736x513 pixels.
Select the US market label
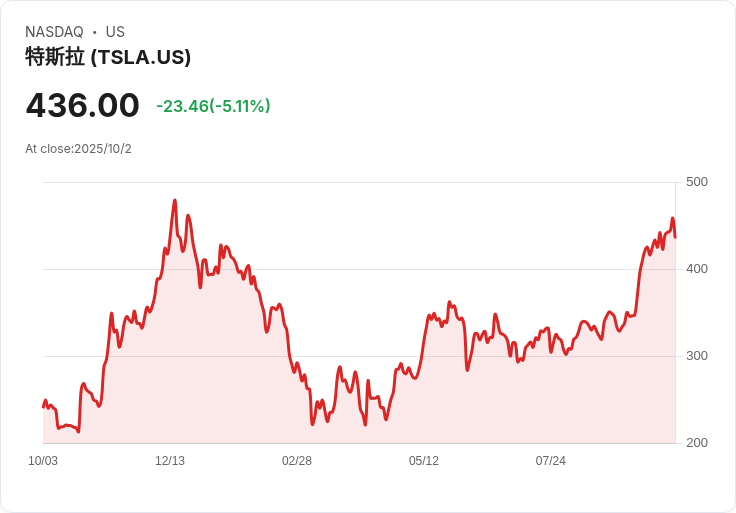pos(115,32)
